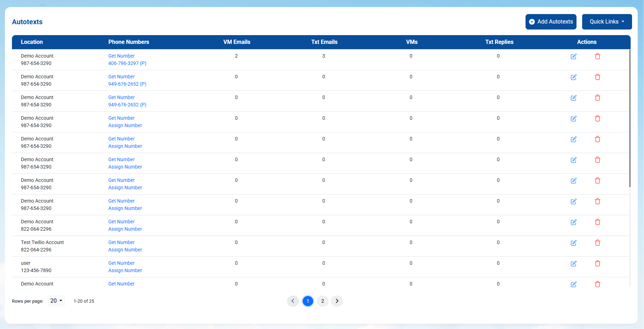Click the Add Autotexts button
Viewport: 644px width, 329px height.
551,22
